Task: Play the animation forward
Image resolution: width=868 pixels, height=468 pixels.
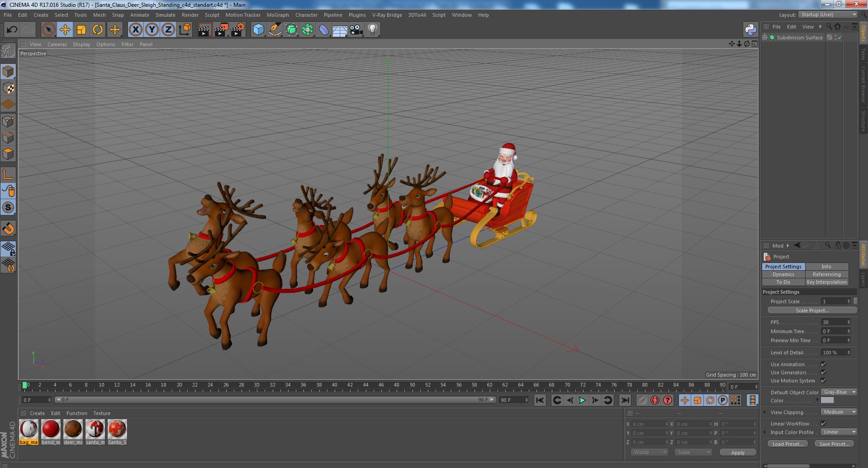Action: point(583,400)
